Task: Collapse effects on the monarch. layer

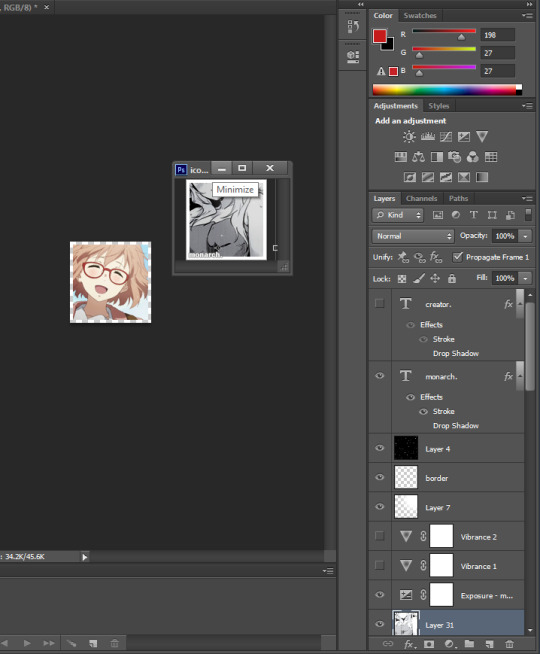Action: pos(520,376)
